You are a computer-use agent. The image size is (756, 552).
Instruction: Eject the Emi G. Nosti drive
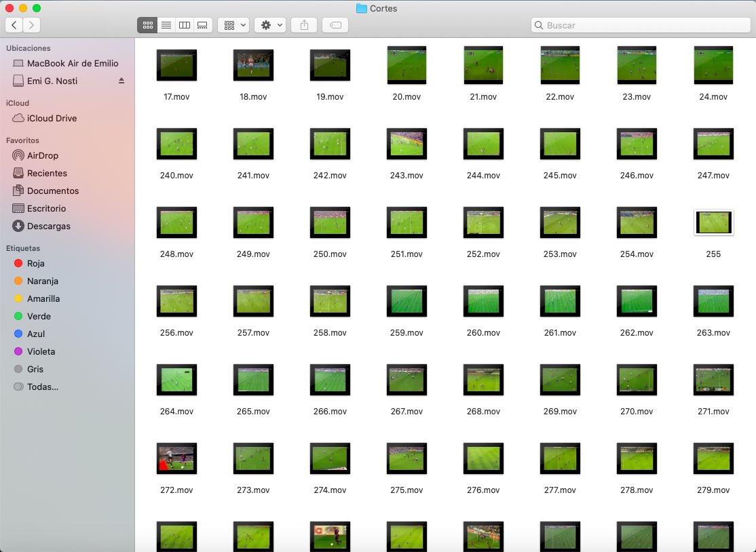point(121,81)
